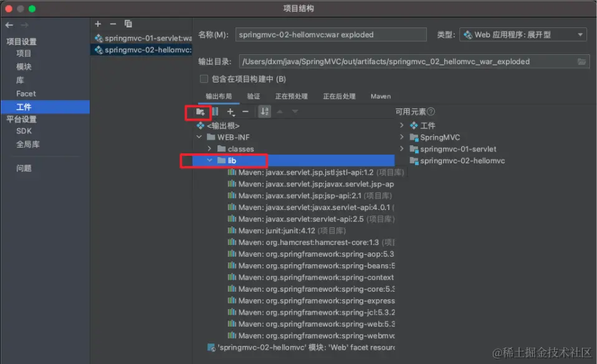Select Maven spring-expression library

(x=311, y=301)
